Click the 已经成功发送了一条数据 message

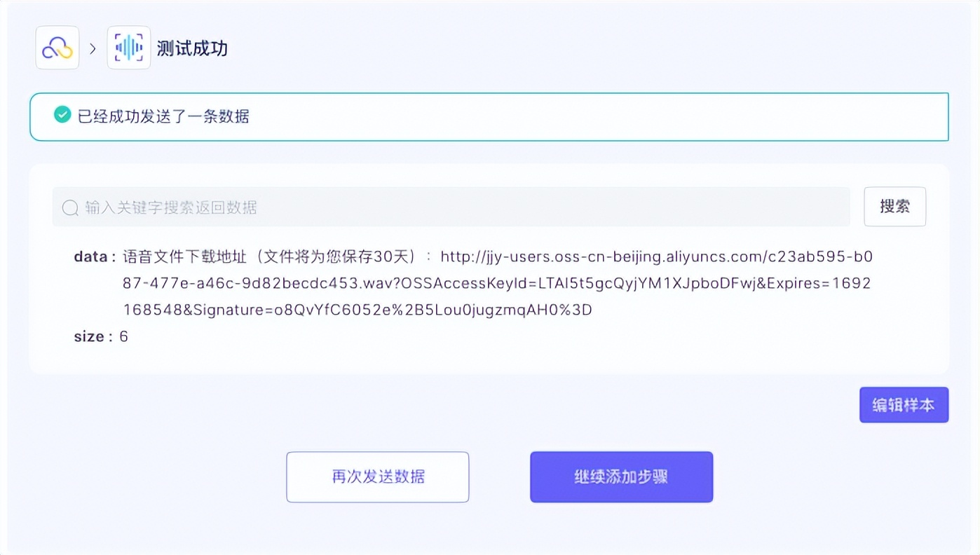[x=163, y=116]
